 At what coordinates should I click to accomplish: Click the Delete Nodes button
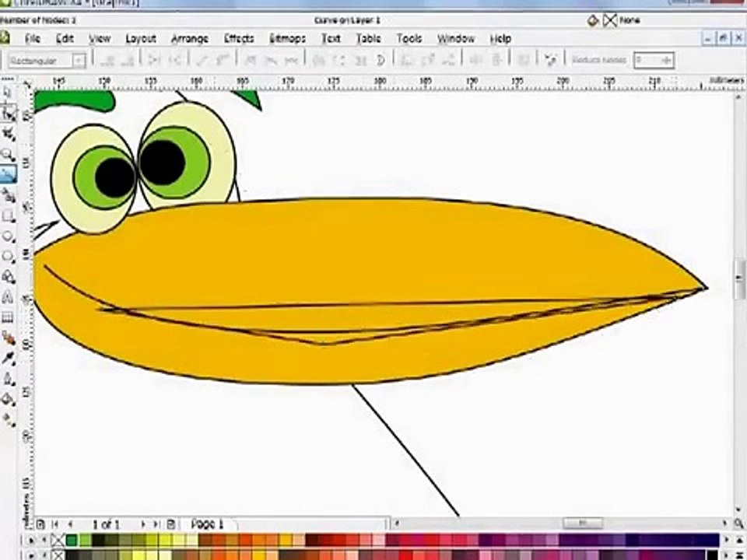(x=128, y=61)
